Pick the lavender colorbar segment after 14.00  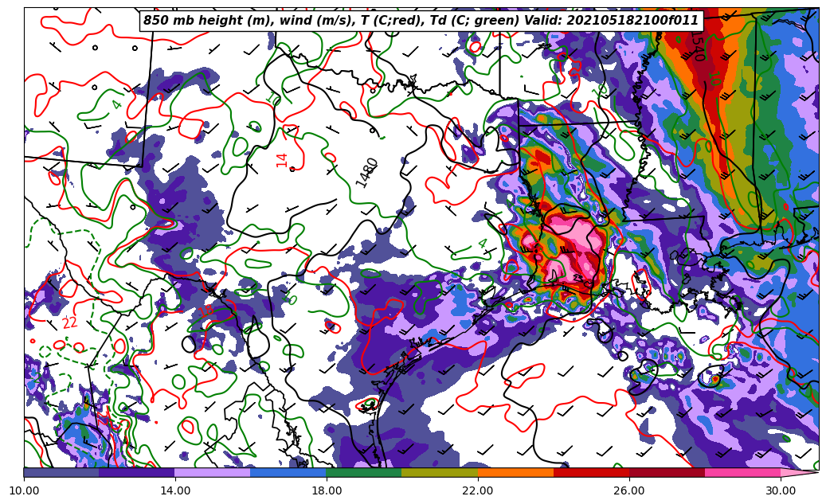point(212,472)
